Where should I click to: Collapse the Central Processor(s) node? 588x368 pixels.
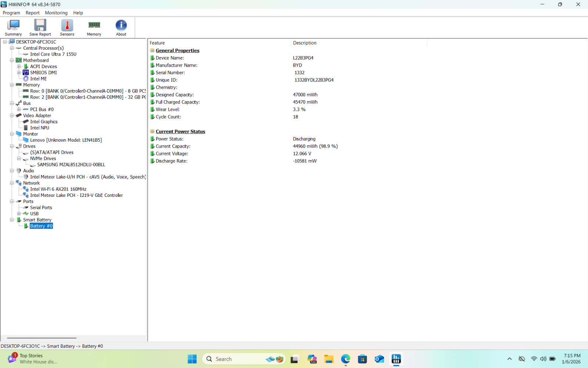point(12,48)
